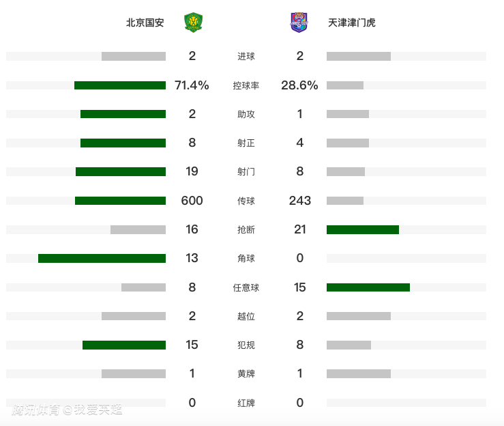The width and height of the screenshot is (504, 426).
Task: Open the 天津津门虎 team name
Action: pos(352,23)
